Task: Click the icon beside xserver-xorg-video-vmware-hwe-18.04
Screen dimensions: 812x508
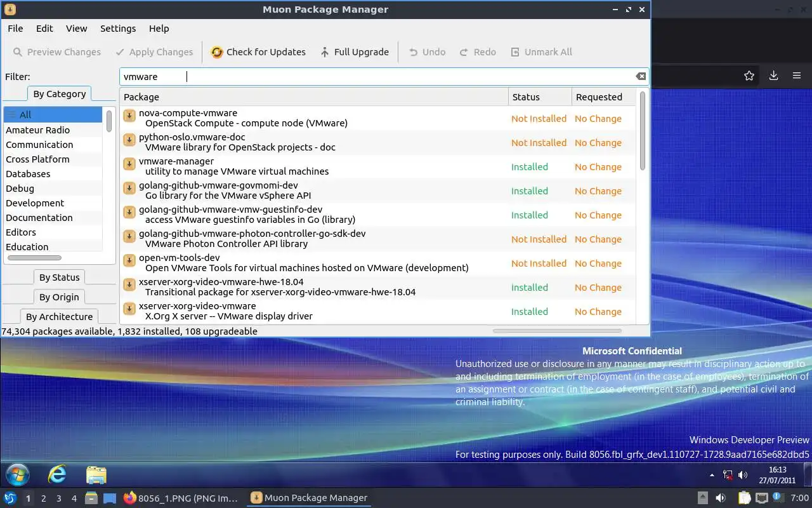Action: pyautogui.click(x=129, y=284)
